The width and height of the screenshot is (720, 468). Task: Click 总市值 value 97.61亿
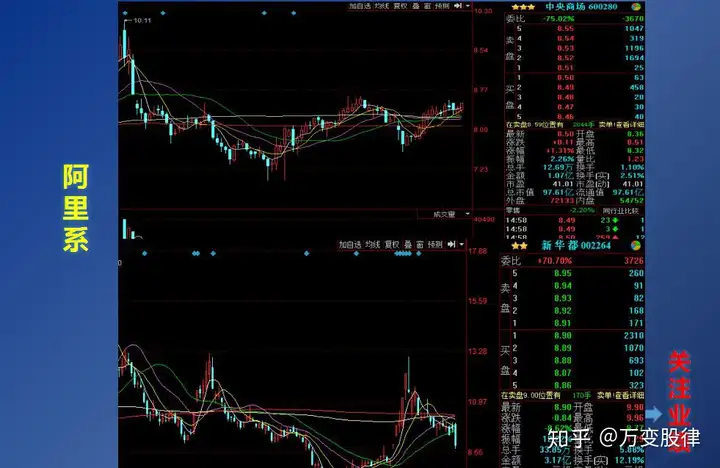(558, 192)
